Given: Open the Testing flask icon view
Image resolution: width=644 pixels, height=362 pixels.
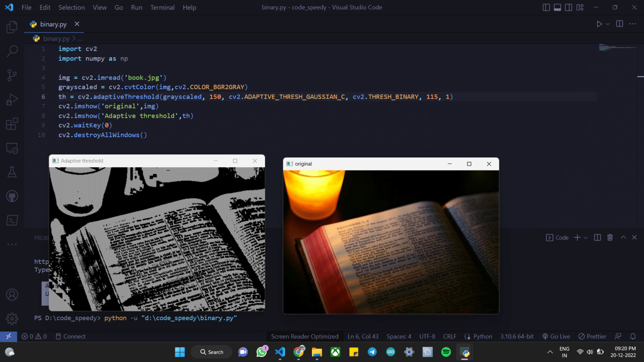Looking at the screenshot, I should [12, 172].
